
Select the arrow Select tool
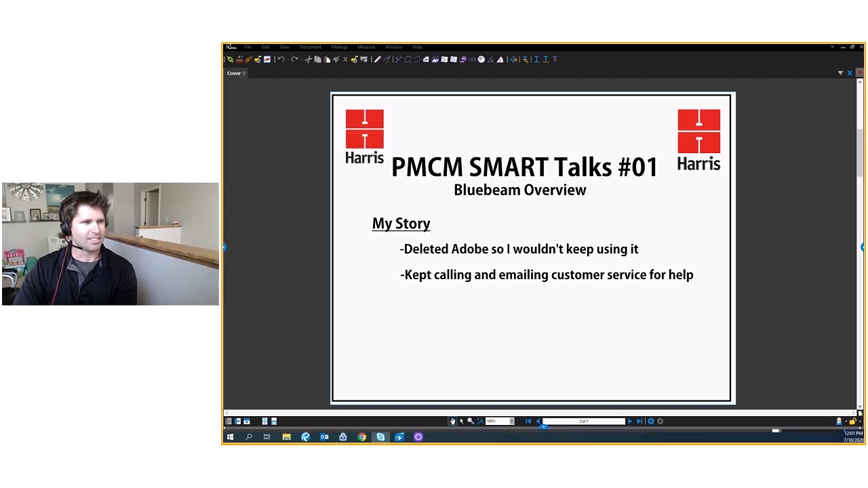pyautogui.click(x=462, y=421)
